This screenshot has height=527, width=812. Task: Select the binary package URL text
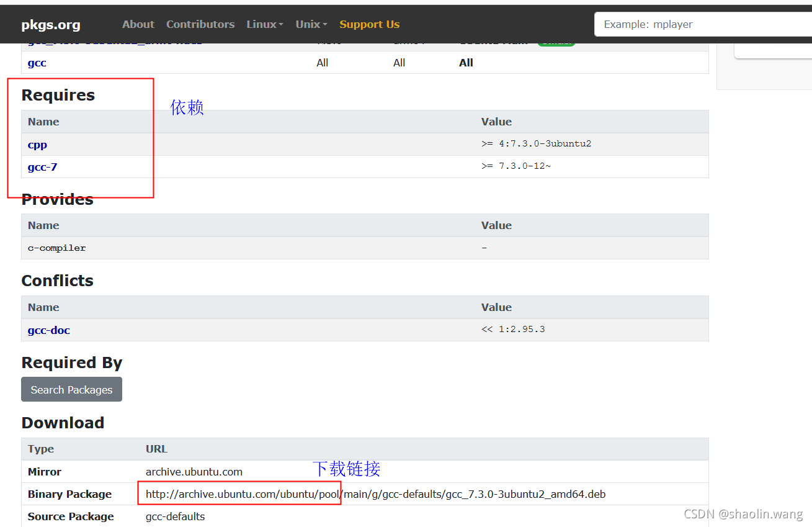coord(375,494)
